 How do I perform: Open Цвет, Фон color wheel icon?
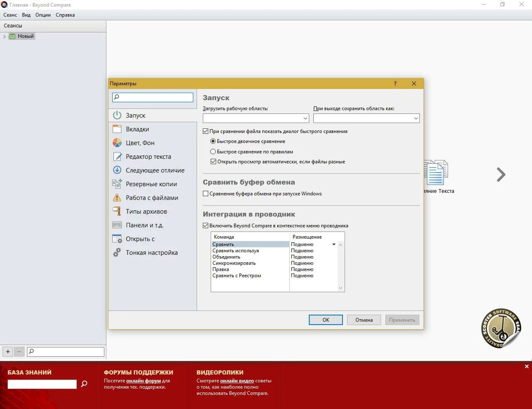click(x=117, y=143)
